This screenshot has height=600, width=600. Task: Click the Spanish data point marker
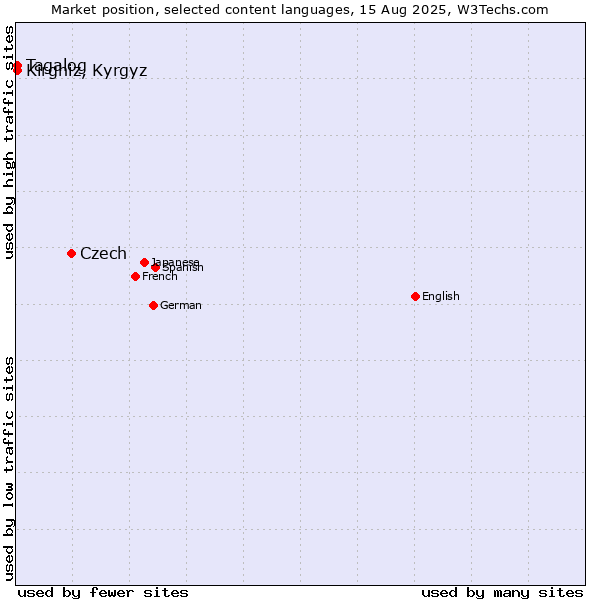pyautogui.click(x=155, y=267)
